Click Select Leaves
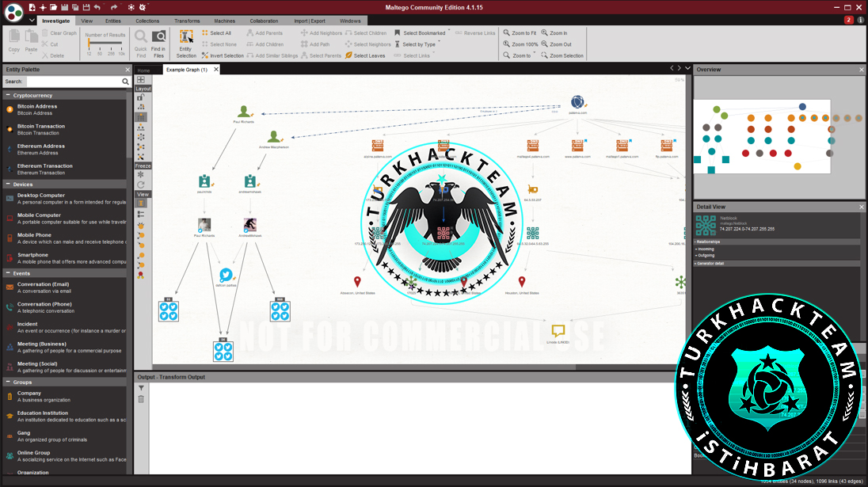The image size is (868, 487). (x=365, y=55)
